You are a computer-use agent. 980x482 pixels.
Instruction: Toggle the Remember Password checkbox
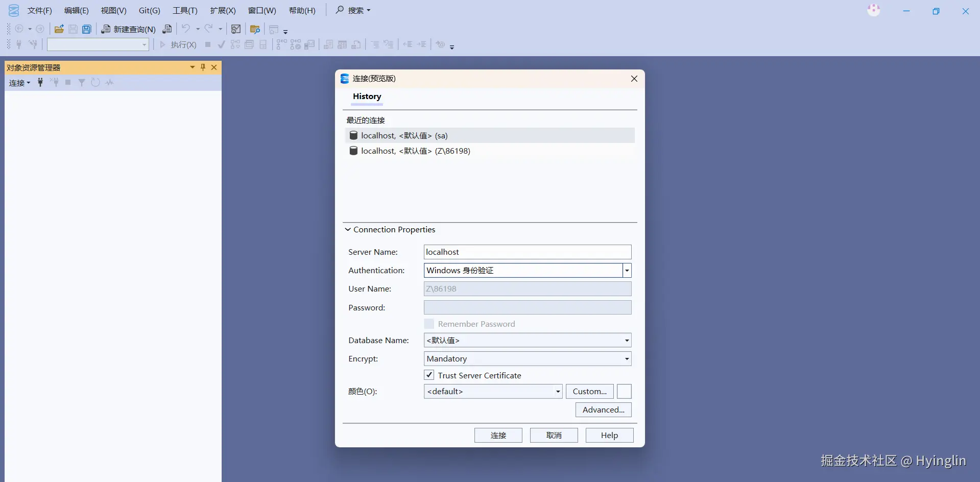pos(429,324)
